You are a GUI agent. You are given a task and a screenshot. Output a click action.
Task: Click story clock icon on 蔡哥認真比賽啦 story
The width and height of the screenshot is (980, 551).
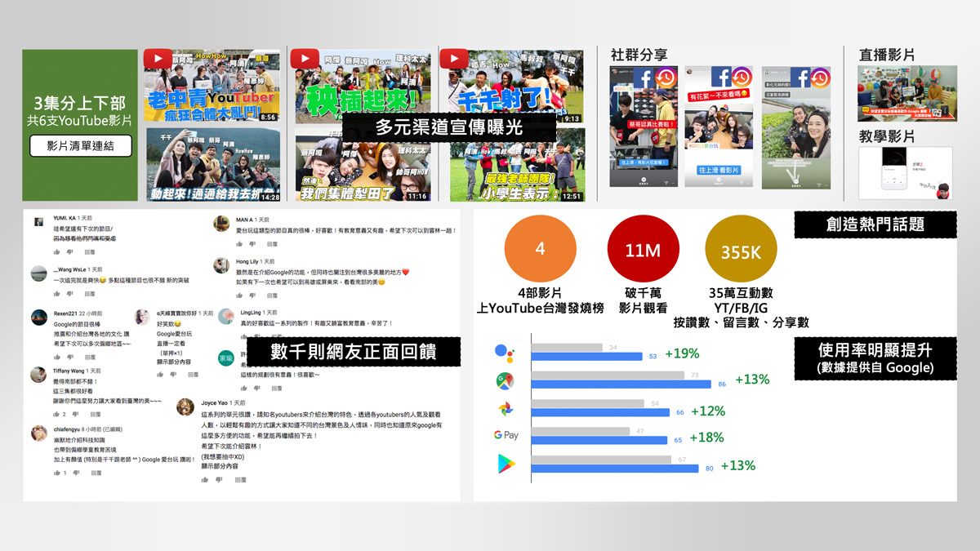(x=665, y=77)
